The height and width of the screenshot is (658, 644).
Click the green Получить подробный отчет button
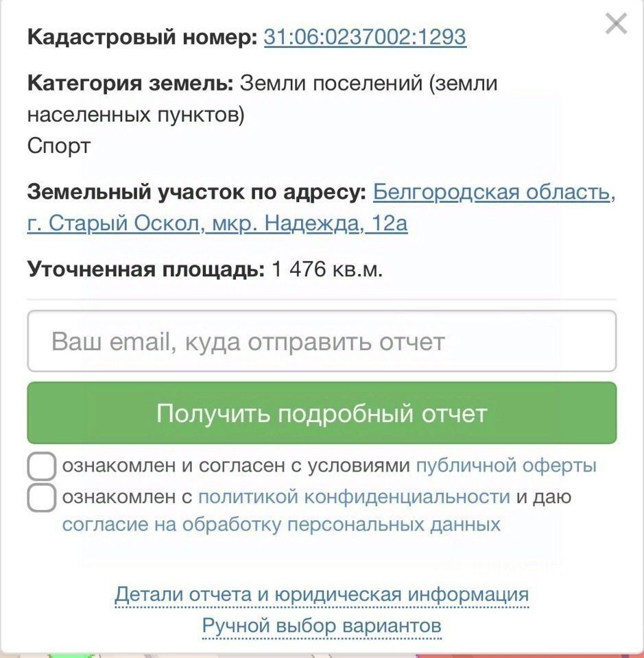[322, 413]
